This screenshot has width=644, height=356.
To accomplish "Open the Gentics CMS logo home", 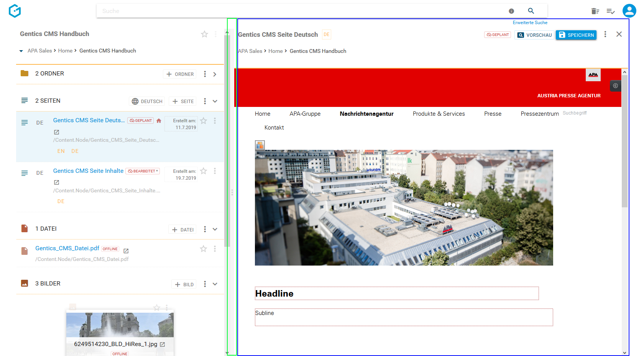I will coord(15,11).
